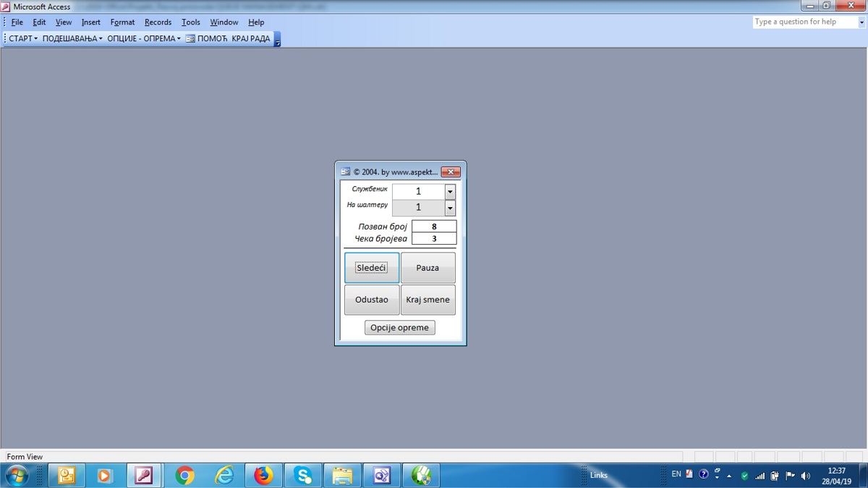Viewport: 868px width, 488px height.
Task: Launch Google Chrome from taskbar
Action: (185, 476)
